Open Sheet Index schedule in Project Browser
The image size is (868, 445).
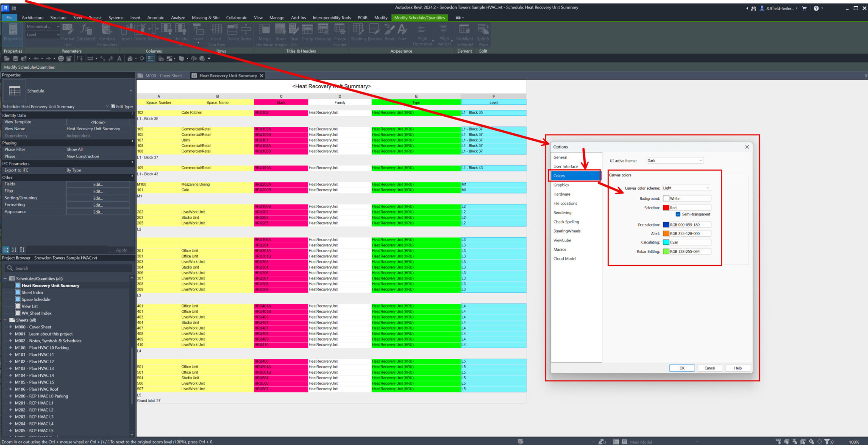[x=32, y=293]
